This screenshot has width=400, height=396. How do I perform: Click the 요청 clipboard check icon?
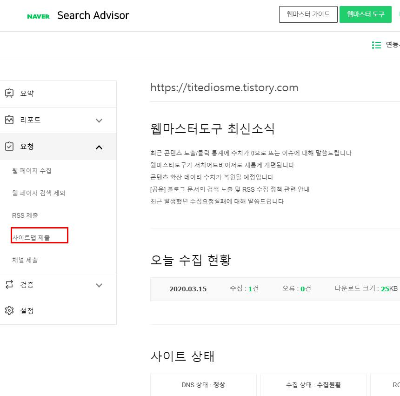(x=9, y=146)
